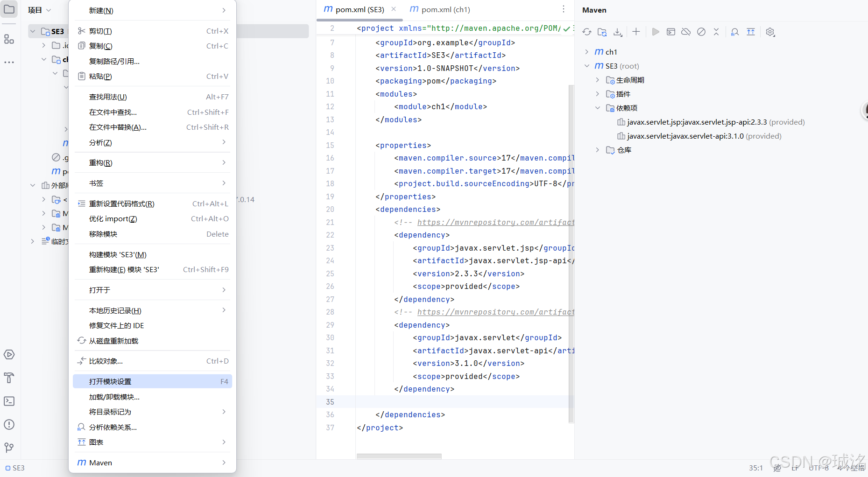Toggle Maven offline mode
The height and width of the screenshot is (477, 868).
pos(686,32)
